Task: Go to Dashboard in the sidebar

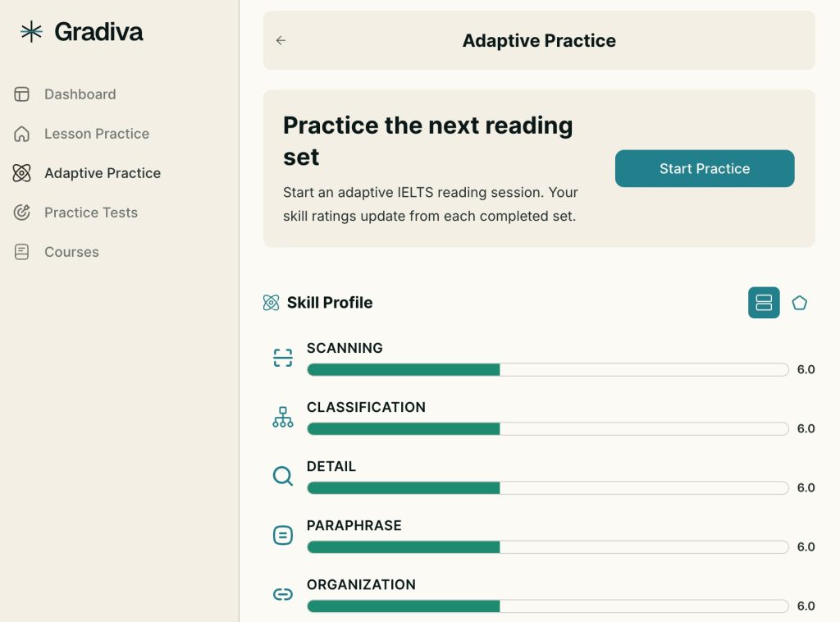Action: tap(80, 94)
